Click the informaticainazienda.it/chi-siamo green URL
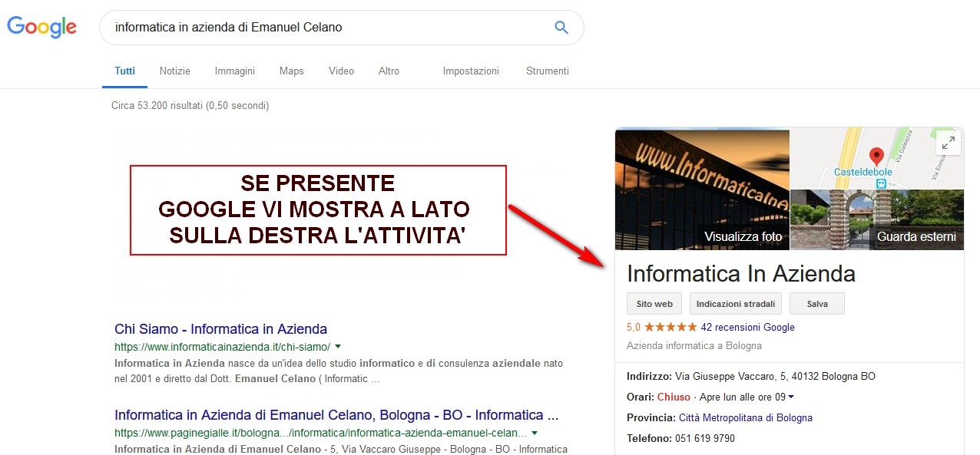This screenshot has height=455, width=980. pyautogui.click(x=222, y=347)
